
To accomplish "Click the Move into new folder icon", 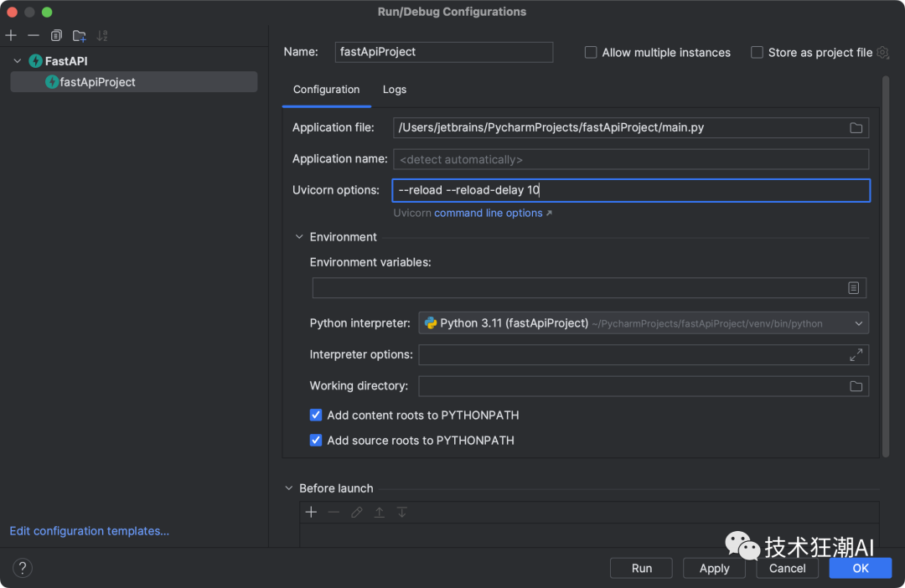I will [x=79, y=35].
